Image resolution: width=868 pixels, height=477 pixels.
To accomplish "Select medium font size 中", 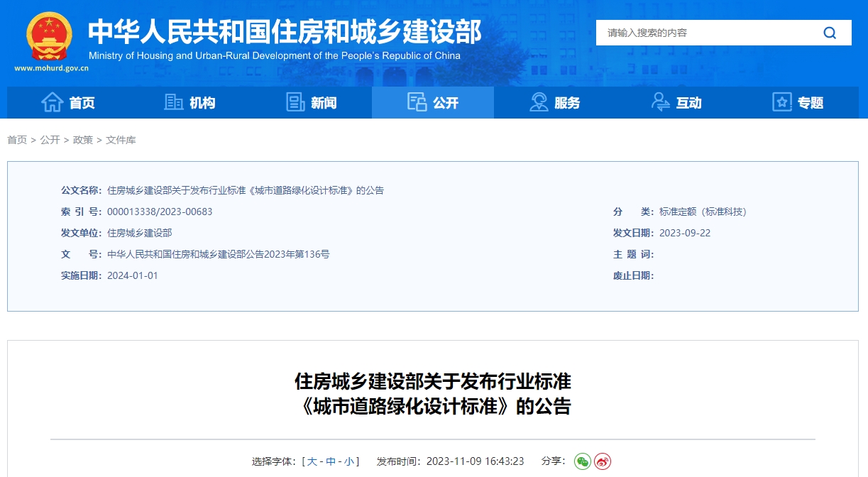I will [331, 461].
